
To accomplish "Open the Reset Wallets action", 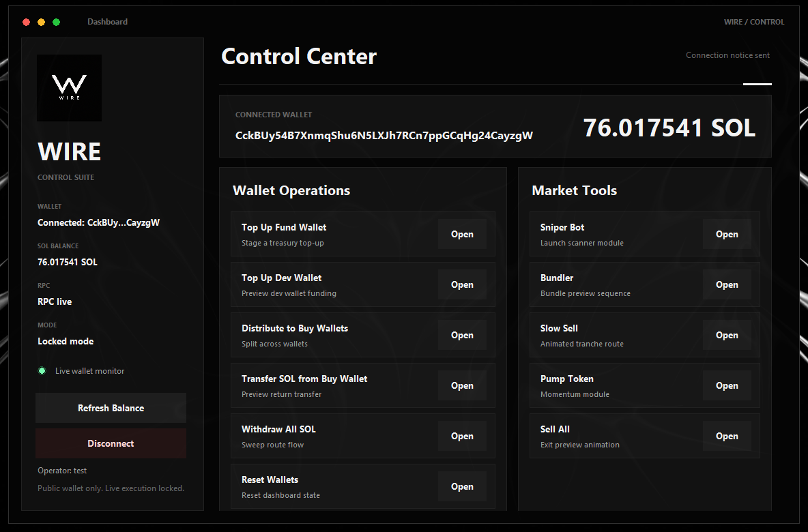I will point(462,487).
